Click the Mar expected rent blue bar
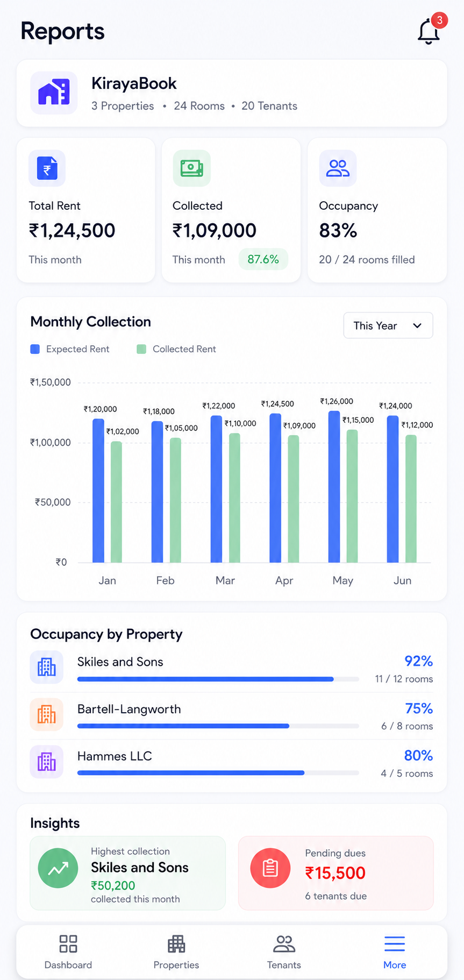 (x=216, y=489)
